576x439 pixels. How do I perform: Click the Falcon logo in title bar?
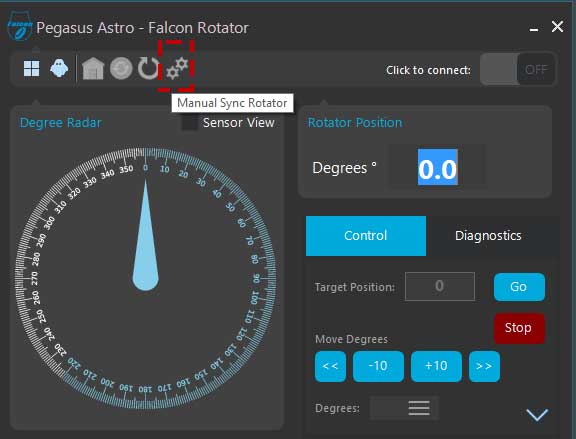click(x=20, y=26)
